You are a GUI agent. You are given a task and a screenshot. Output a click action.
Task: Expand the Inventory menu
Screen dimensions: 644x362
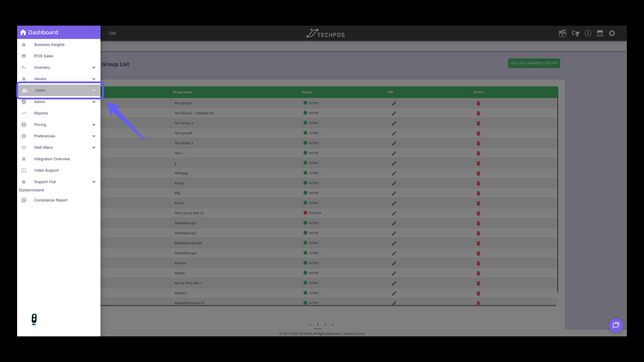tap(94, 67)
